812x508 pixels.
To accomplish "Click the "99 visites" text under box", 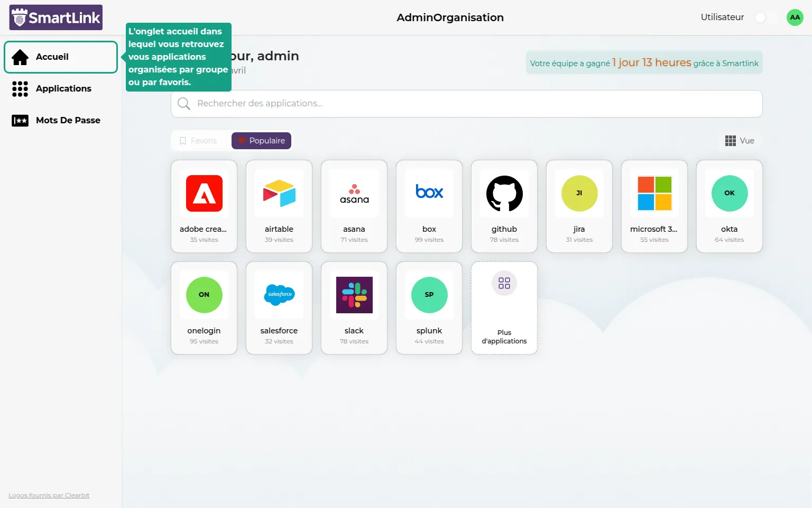I will [x=429, y=240].
